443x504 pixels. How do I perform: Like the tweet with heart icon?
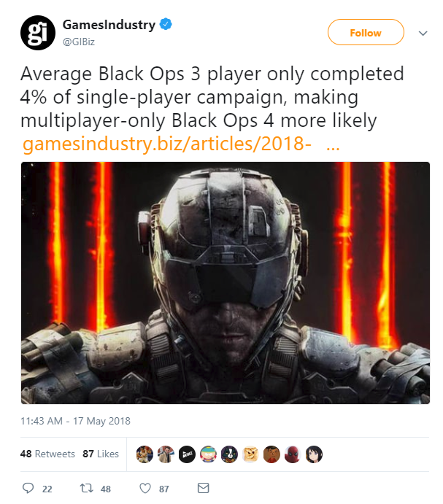(x=145, y=488)
